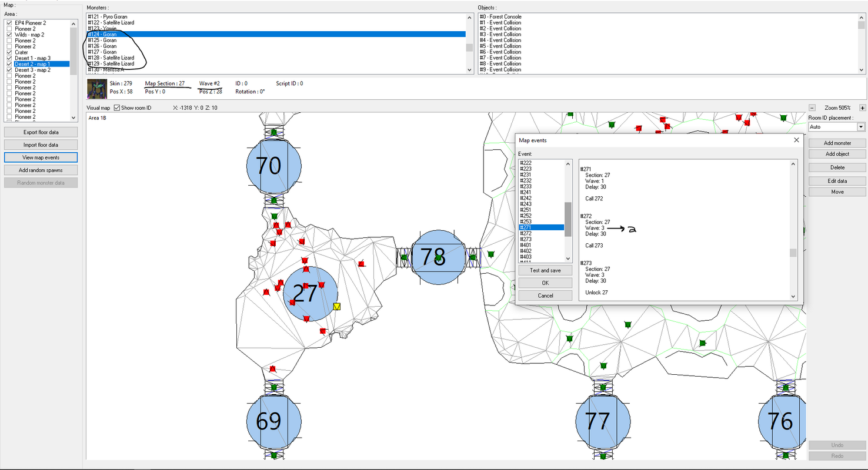Click event list scroll down arrow
The width and height of the screenshot is (868, 470).
pyautogui.click(x=568, y=258)
